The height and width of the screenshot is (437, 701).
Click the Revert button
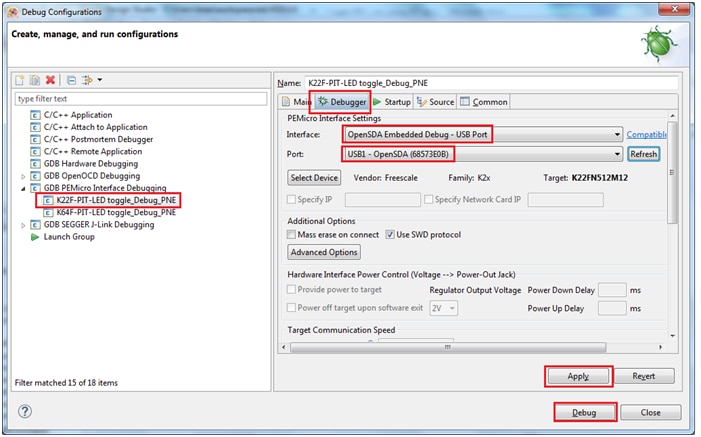click(644, 376)
